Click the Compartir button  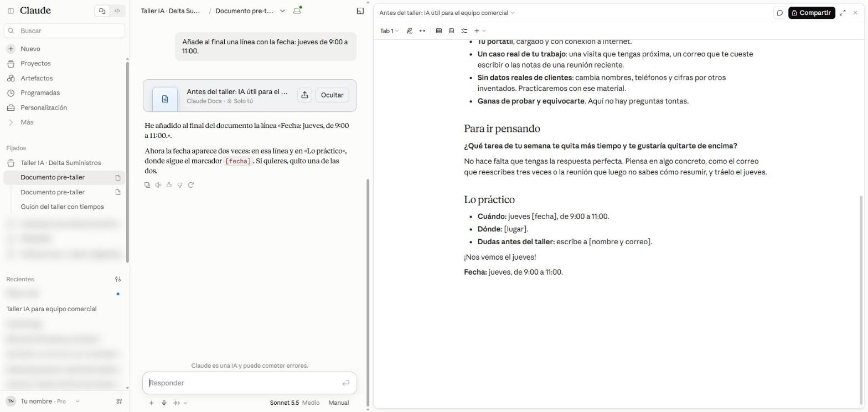click(x=812, y=13)
